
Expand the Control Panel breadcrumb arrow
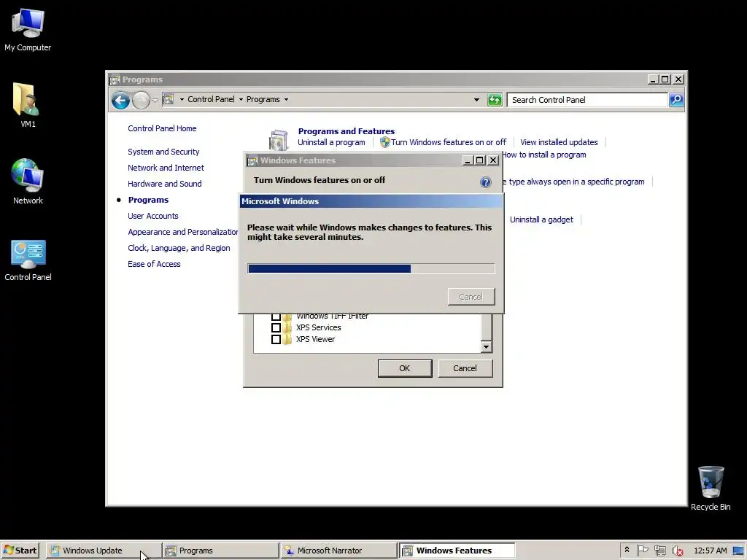click(241, 99)
